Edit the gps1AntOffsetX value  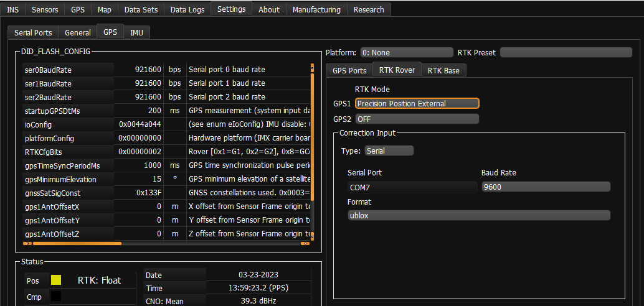tap(138, 206)
